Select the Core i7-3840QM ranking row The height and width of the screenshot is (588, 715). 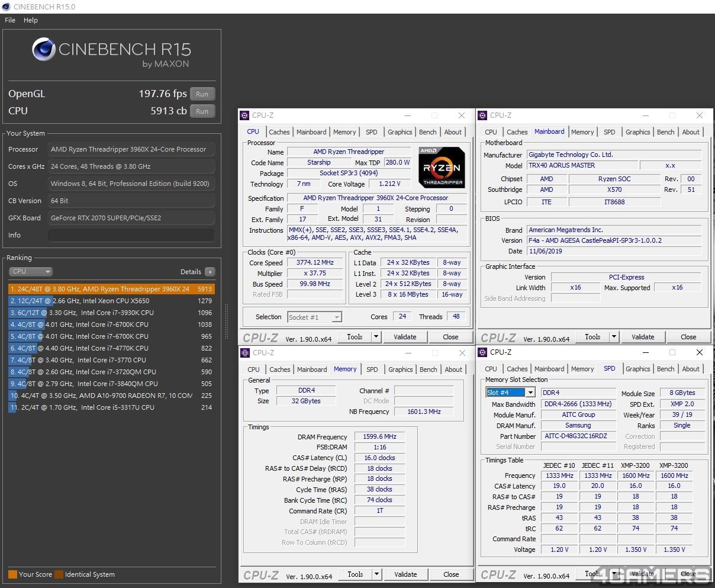[x=111, y=384]
